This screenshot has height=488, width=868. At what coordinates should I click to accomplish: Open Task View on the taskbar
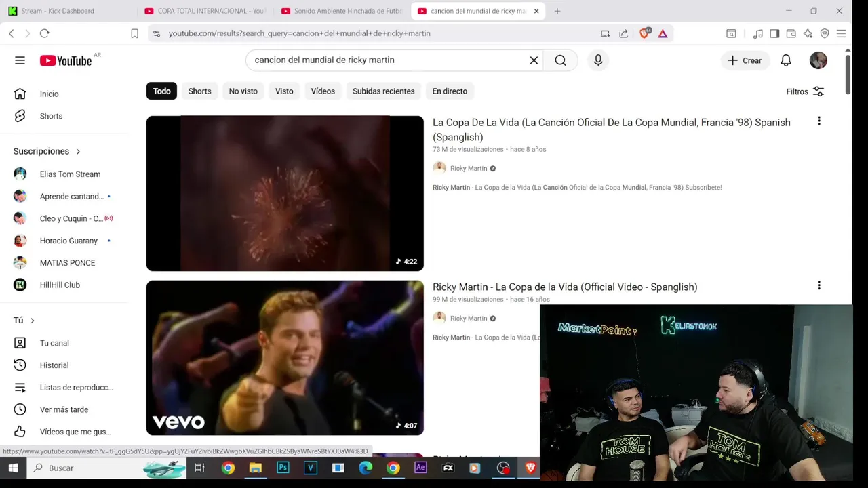click(199, 468)
